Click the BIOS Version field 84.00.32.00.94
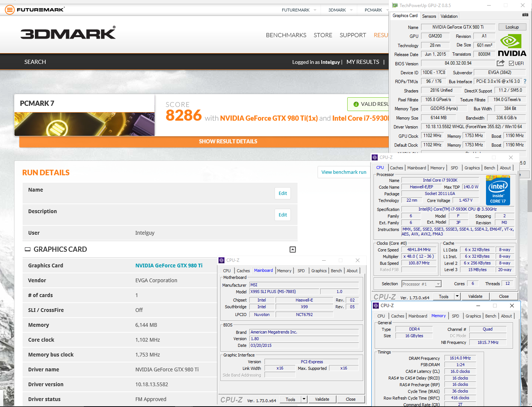This screenshot has width=532, height=407. click(x=458, y=64)
